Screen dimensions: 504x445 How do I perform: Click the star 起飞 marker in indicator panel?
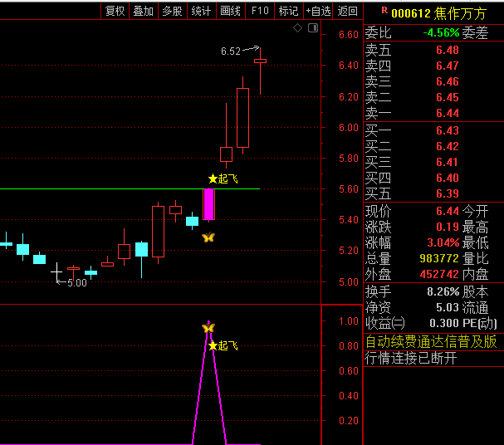(223, 346)
